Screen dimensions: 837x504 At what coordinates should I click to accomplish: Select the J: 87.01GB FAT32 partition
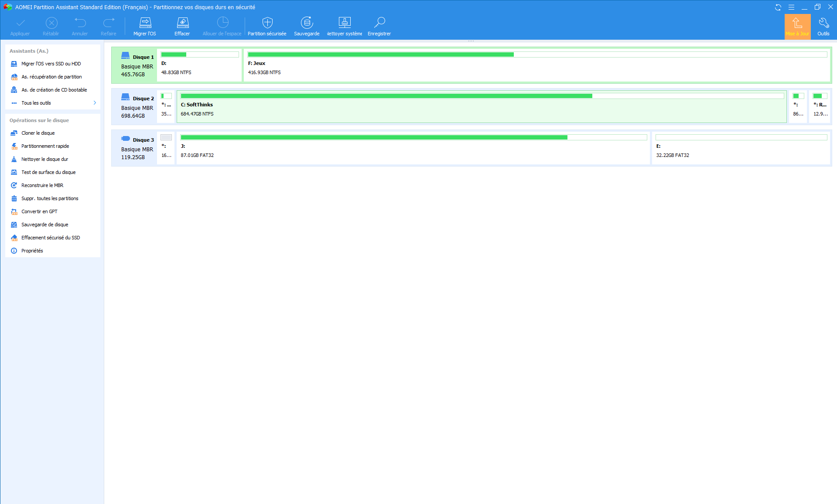click(x=413, y=148)
